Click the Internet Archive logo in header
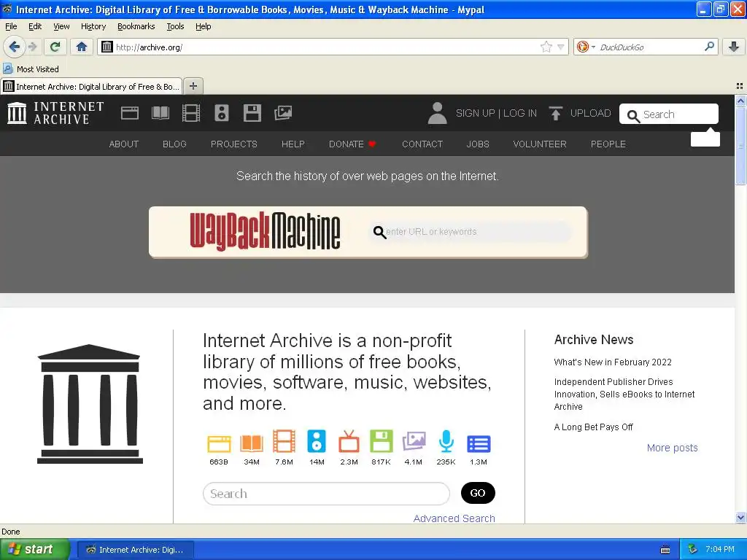This screenshot has height=560, width=747. (55, 113)
